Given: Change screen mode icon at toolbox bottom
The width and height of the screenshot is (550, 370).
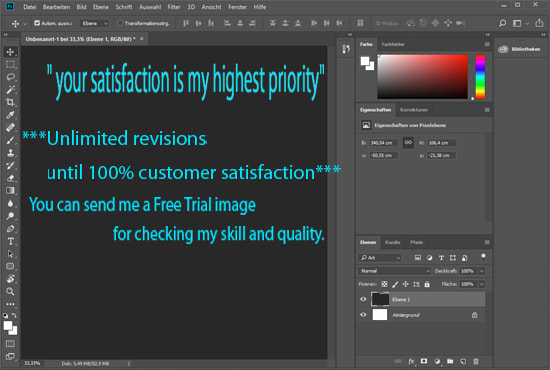Looking at the screenshot, I should click(x=10, y=356).
